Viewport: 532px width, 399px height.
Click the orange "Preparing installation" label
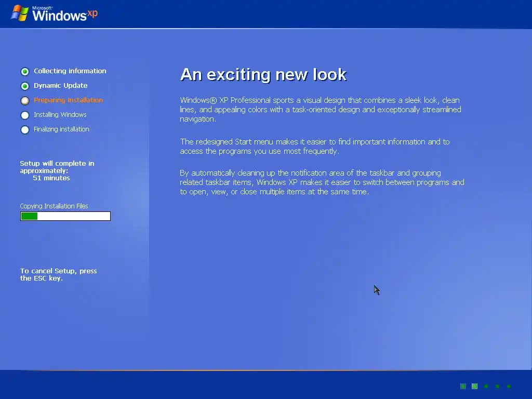[68, 100]
